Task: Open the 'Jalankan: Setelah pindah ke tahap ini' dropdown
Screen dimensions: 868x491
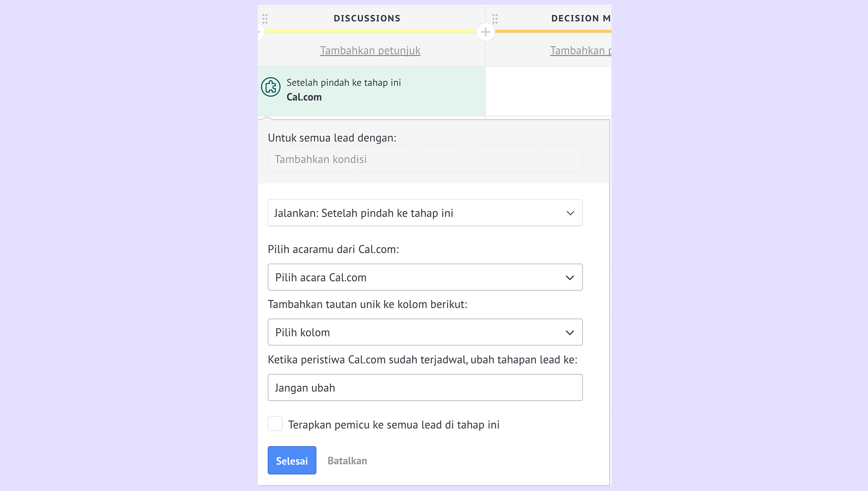Action: click(x=425, y=213)
